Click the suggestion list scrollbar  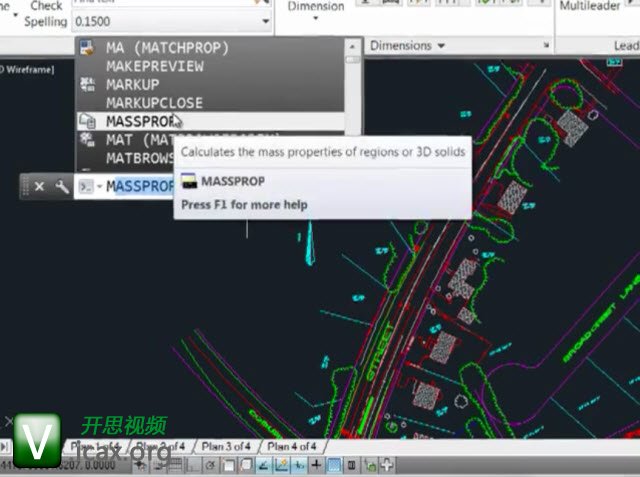click(352, 90)
